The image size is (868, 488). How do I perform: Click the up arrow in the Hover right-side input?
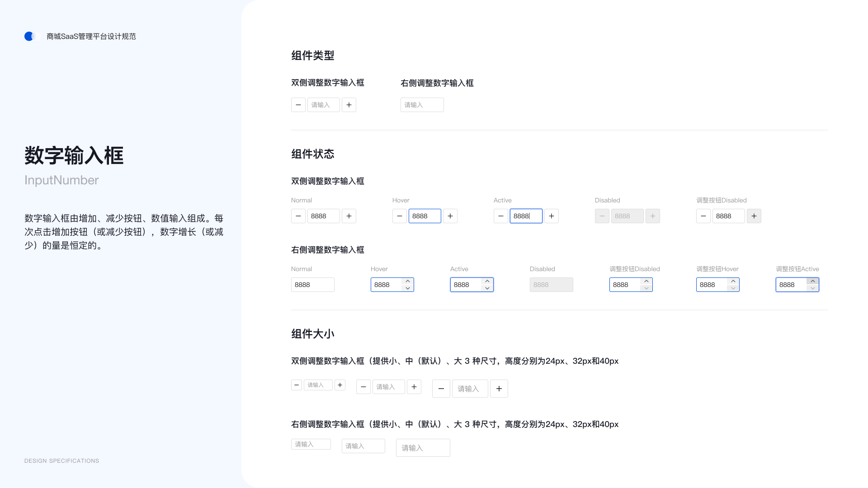tap(407, 281)
